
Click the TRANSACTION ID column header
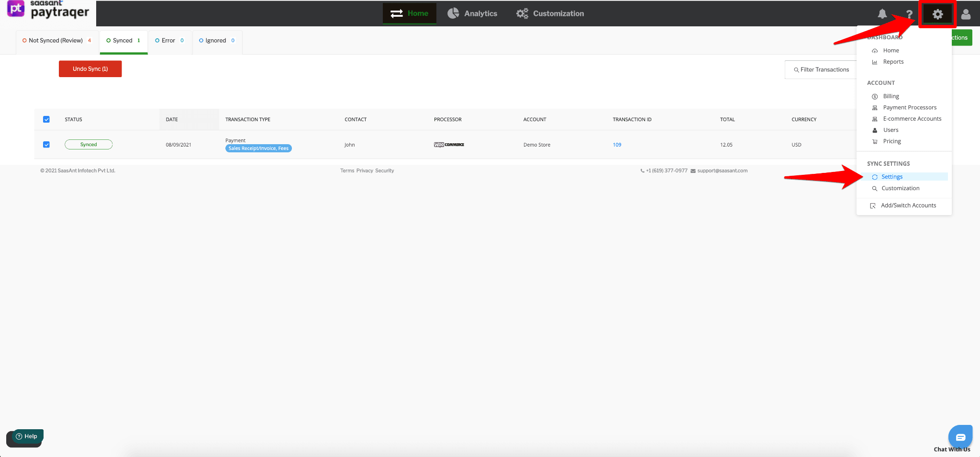click(x=632, y=119)
